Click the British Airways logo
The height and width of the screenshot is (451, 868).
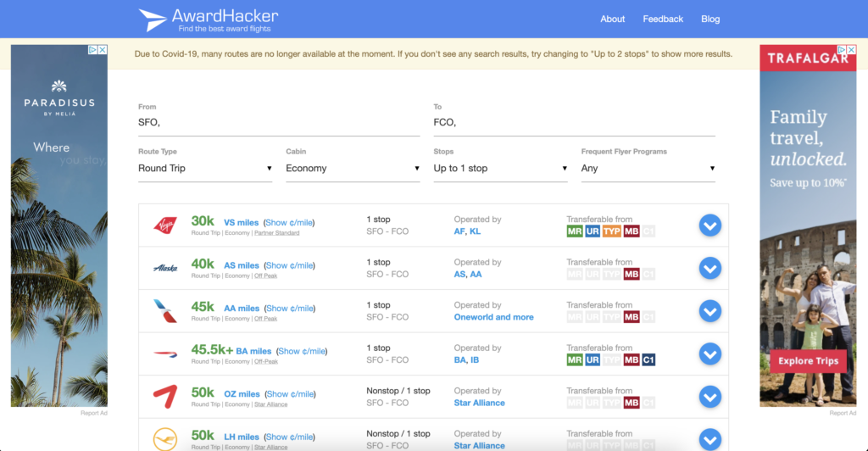point(165,354)
